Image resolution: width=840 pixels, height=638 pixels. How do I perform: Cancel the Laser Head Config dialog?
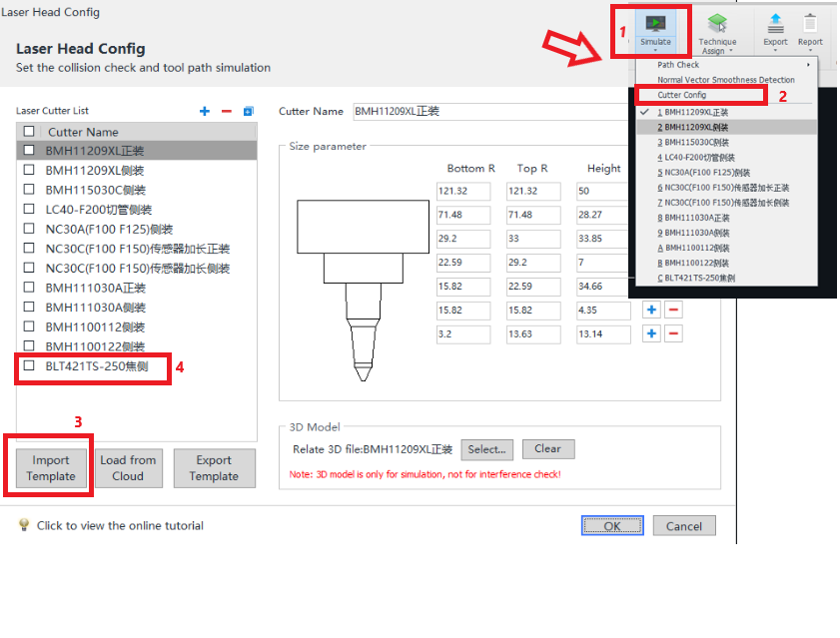pos(684,525)
